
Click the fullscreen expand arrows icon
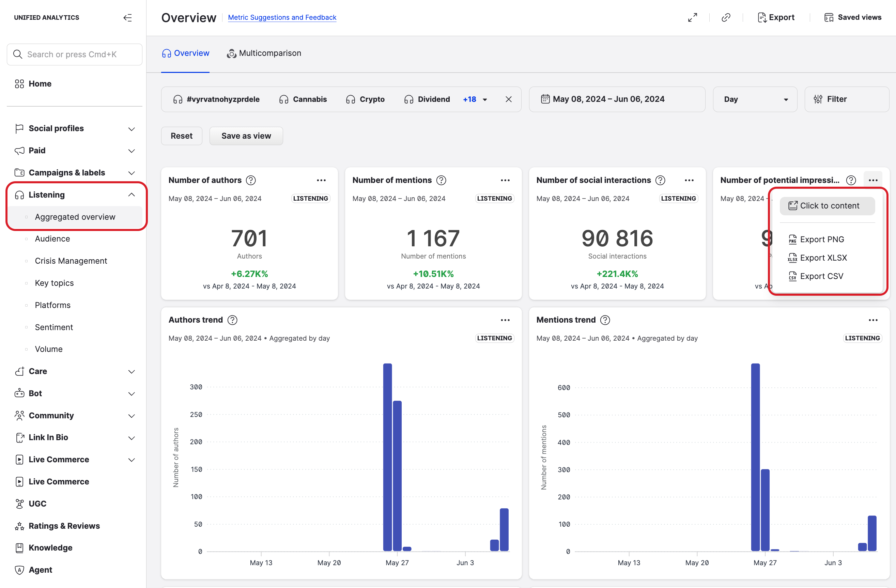(692, 18)
